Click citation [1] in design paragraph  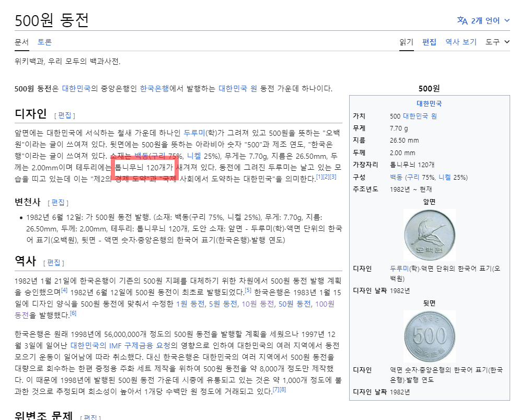click(x=319, y=177)
